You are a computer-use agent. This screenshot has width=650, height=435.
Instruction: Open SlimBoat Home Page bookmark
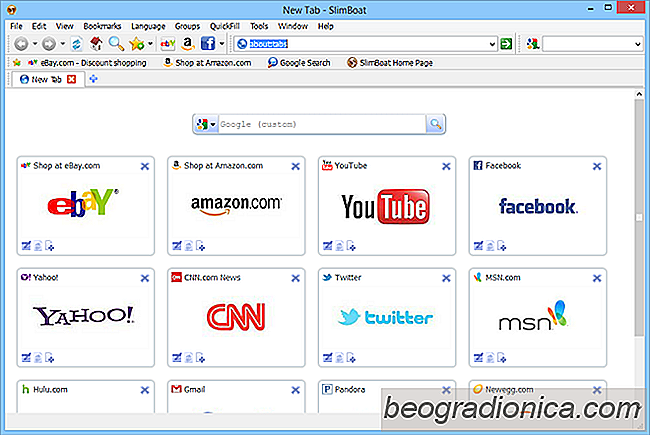[390, 63]
